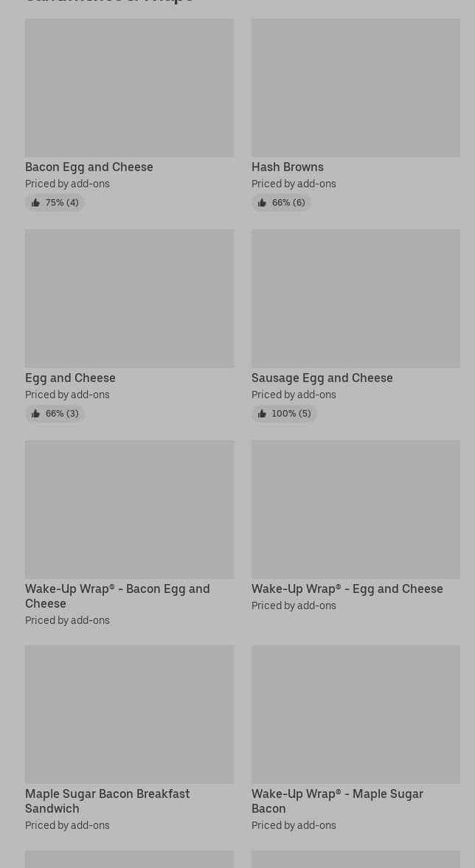Screen dimensions: 475x868
Task: Open the Bacon Egg and Cheese image
Action: (x=129, y=88)
